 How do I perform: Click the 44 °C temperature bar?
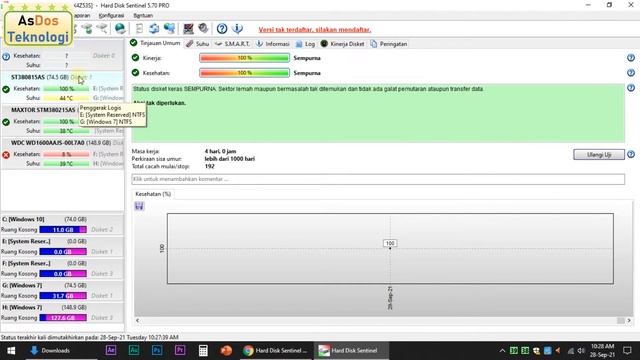(66, 98)
